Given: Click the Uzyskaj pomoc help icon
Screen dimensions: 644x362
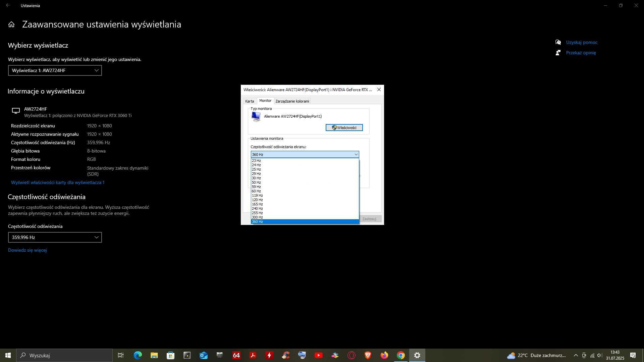Looking at the screenshot, I should [558, 42].
